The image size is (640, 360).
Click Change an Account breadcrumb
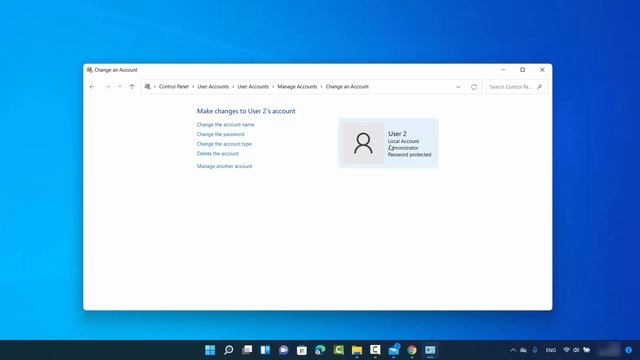pos(347,87)
